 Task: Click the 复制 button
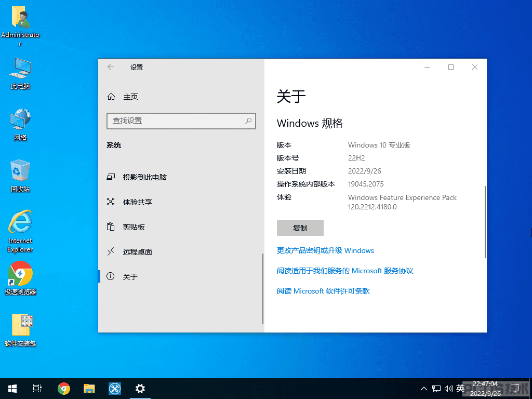[x=300, y=228]
